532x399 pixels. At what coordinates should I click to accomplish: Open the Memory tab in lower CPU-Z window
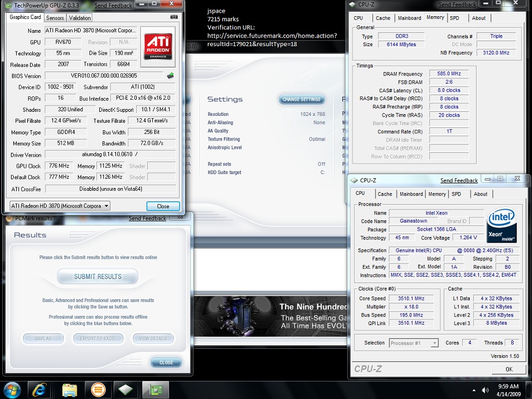coord(437,194)
